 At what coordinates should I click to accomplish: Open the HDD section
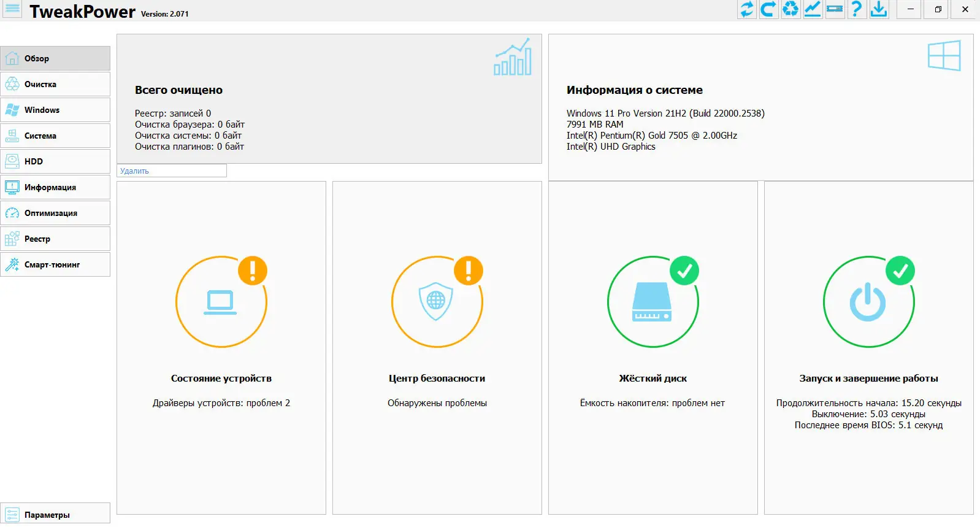(x=55, y=161)
